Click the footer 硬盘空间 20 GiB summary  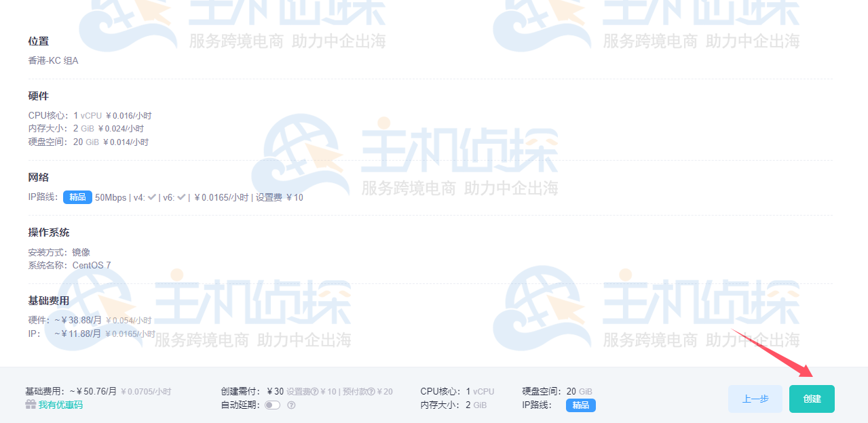(557, 391)
